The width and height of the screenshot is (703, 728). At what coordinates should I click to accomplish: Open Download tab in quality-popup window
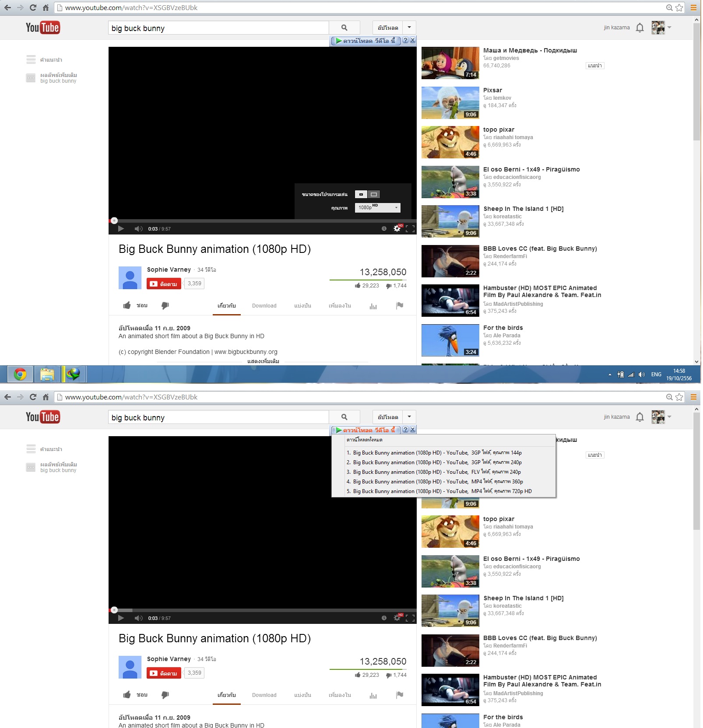tap(264, 306)
